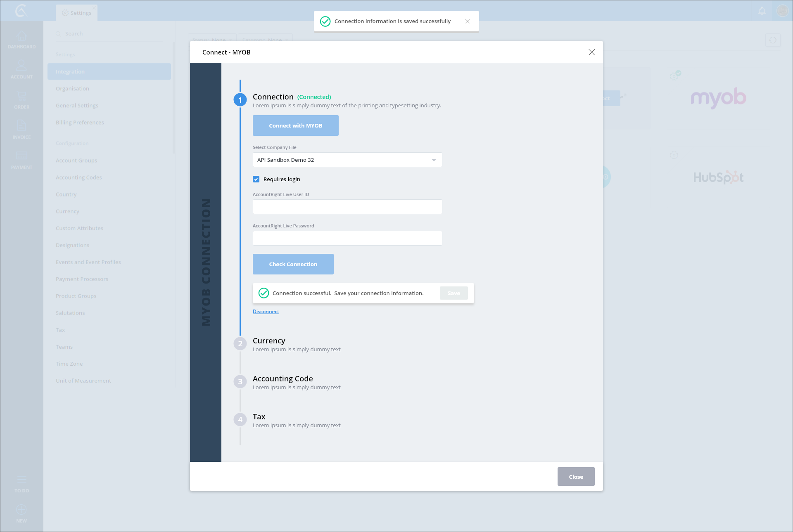
Task: Expand the Tax step
Action: [259, 417]
